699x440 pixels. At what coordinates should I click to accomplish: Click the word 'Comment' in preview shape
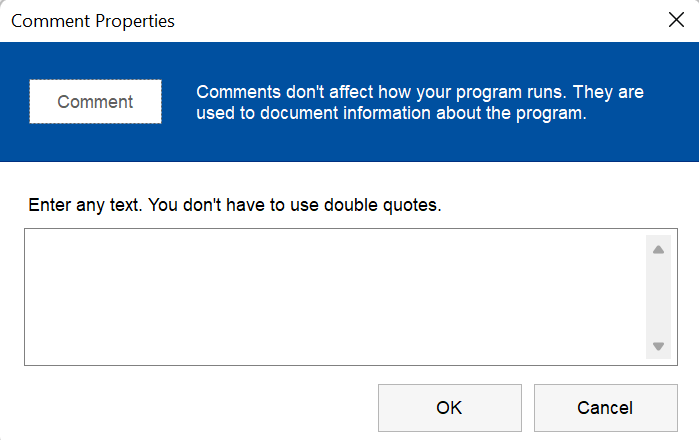tap(95, 102)
